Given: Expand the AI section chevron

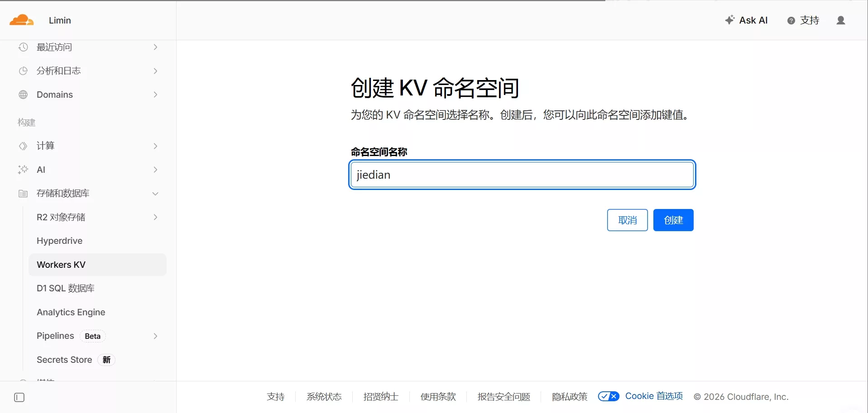Looking at the screenshot, I should (x=155, y=170).
